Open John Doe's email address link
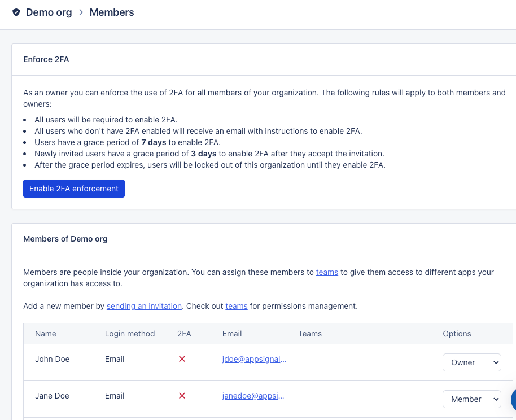516x420 pixels. tap(254, 359)
